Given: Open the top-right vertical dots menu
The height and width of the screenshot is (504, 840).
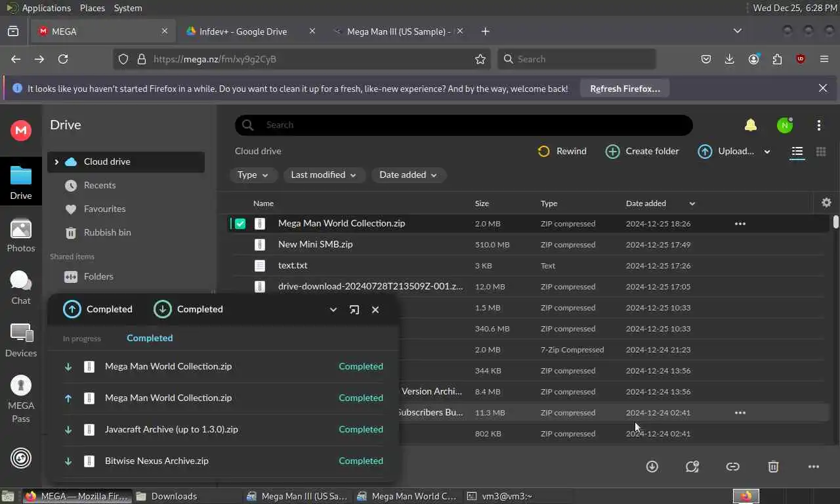Looking at the screenshot, I should [819, 125].
